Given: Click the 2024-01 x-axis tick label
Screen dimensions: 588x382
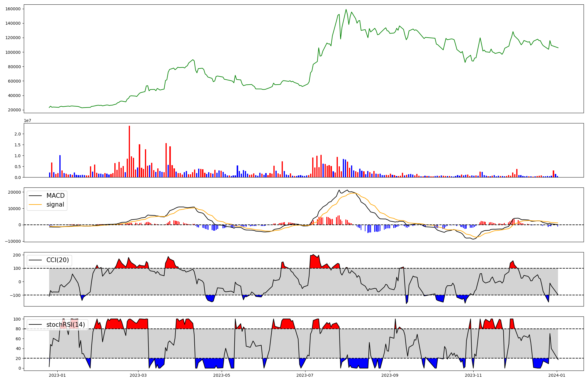Looking at the screenshot, I should pyautogui.click(x=557, y=375).
